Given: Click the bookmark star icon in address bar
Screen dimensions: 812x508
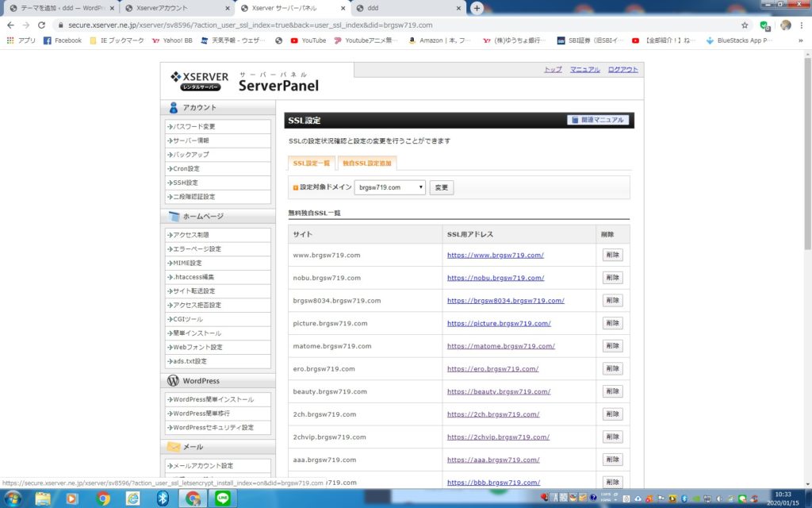Looking at the screenshot, I should (x=745, y=25).
